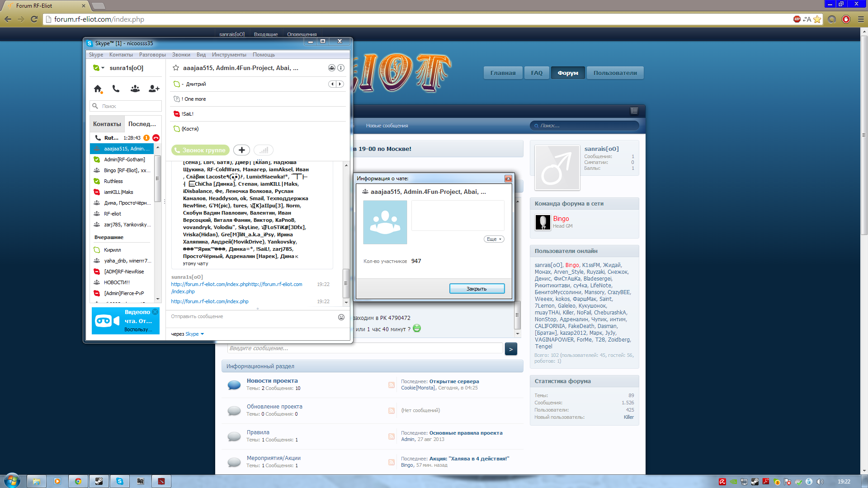Screen dimensions: 868x488
Task: Open Skype Home icon
Action: (98, 89)
